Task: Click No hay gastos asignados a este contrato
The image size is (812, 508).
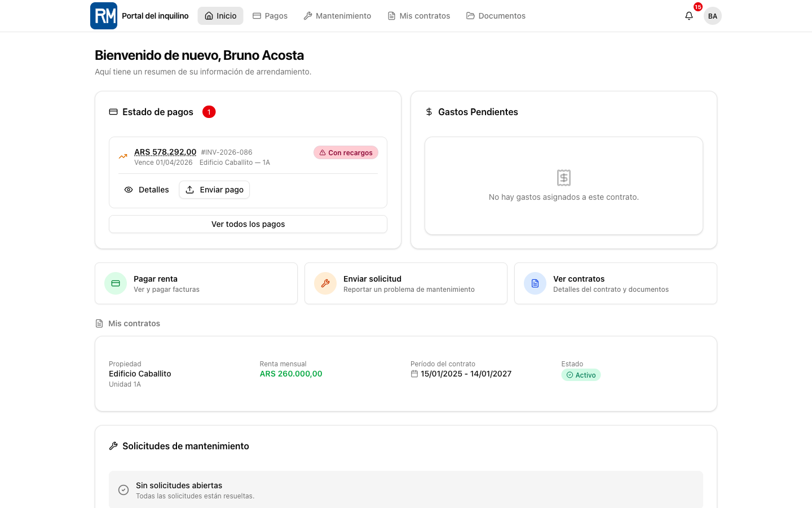Action: click(x=564, y=197)
